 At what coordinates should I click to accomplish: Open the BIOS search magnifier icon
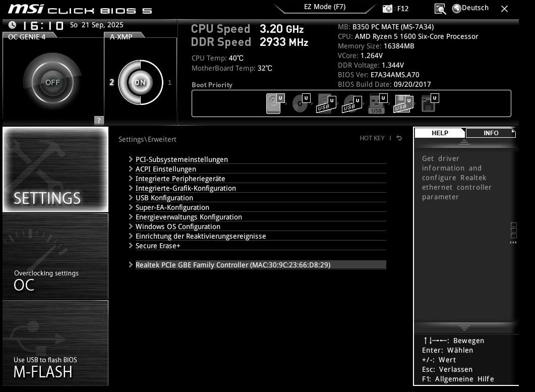[x=440, y=9]
